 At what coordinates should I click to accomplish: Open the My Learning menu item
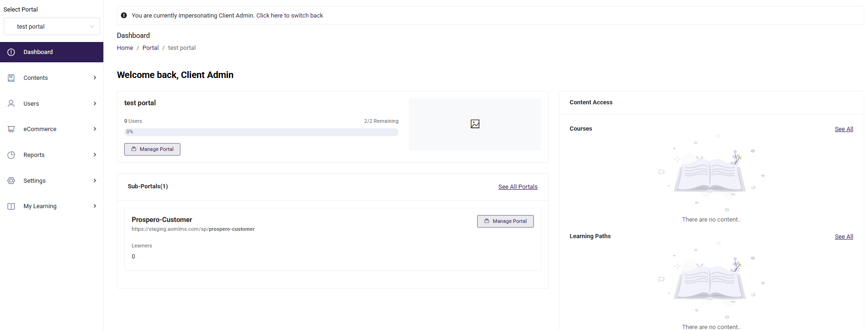coord(52,206)
